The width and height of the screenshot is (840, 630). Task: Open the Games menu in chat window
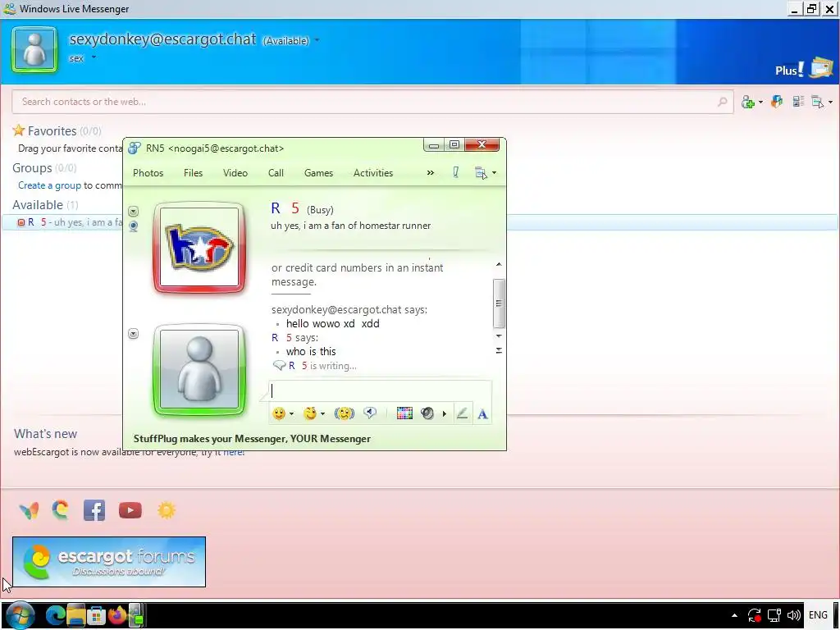click(x=319, y=173)
